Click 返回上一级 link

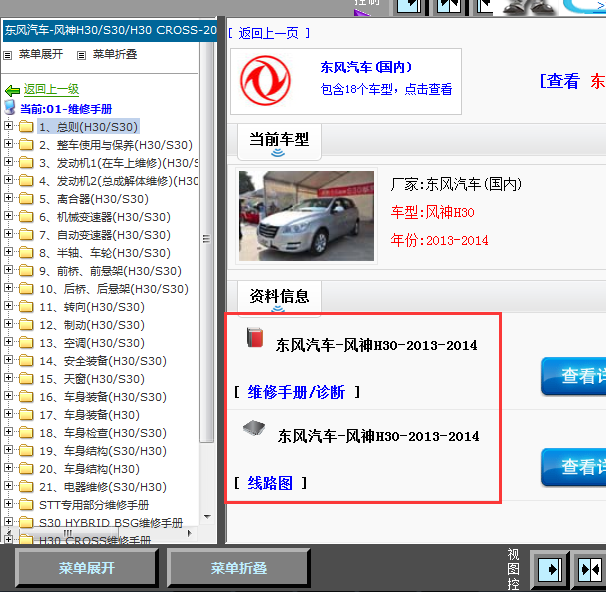point(51,89)
